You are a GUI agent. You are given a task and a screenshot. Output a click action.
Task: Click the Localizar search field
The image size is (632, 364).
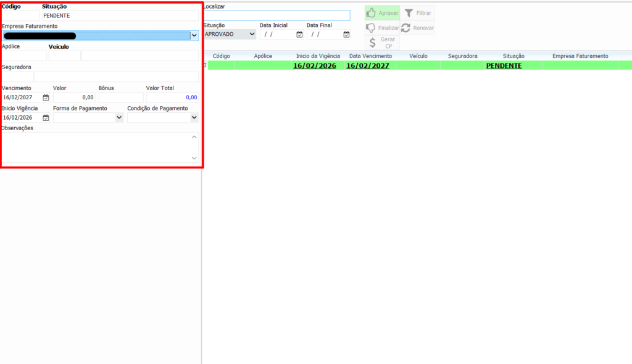pyautogui.click(x=276, y=15)
